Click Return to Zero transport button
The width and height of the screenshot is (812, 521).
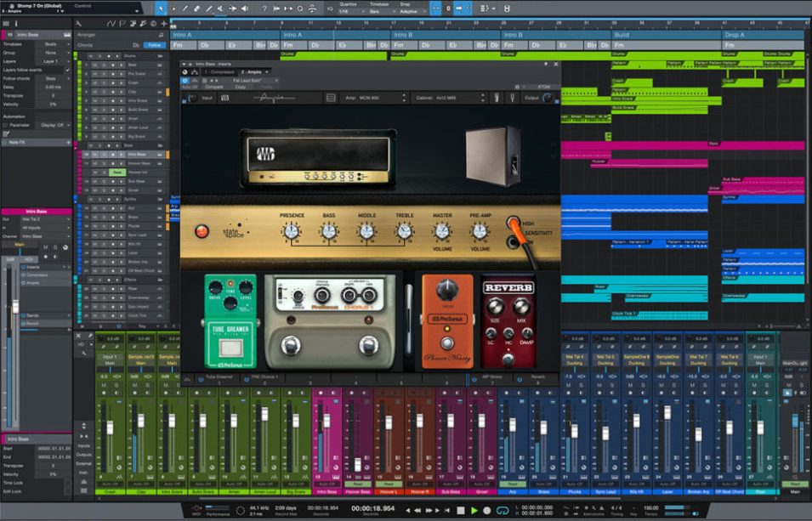447,510
